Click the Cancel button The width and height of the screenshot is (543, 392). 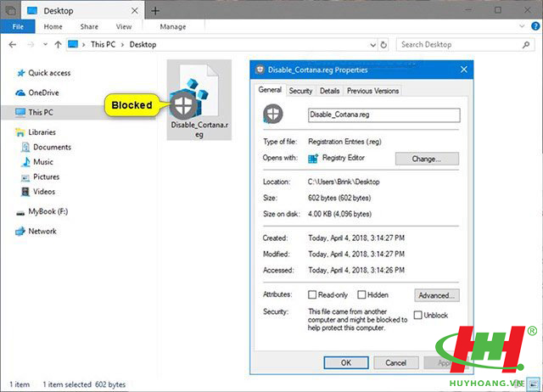pyautogui.click(x=396, y=362)
